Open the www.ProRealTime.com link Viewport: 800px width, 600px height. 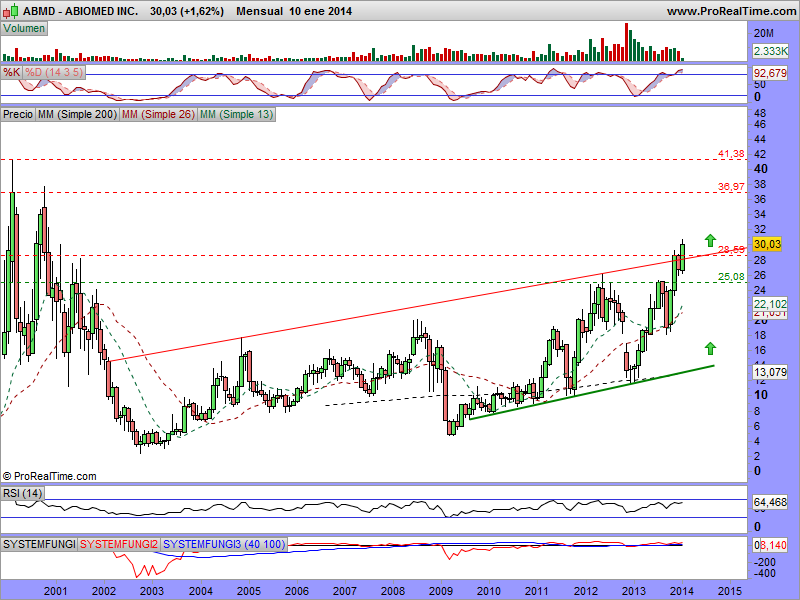pos(731,11)
